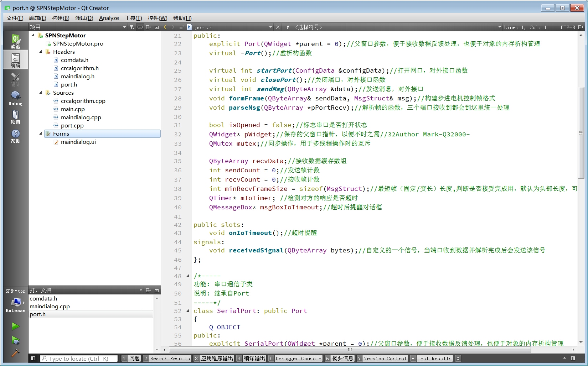Click the filter tree icon in Projects panel
The image size is (588, 366).
(x=132, y=27)
